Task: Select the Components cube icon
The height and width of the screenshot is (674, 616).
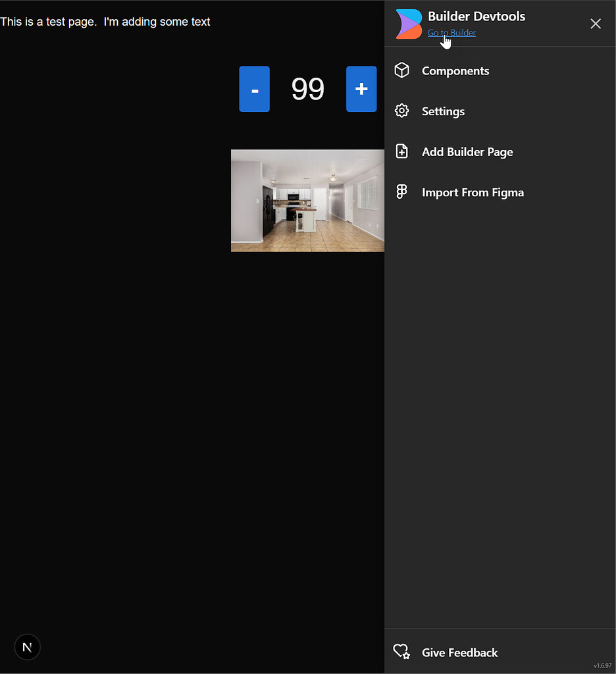Action: point(402,70)
